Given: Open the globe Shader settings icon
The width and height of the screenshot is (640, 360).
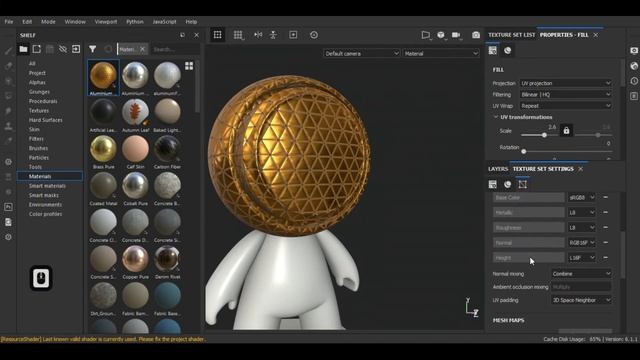Looking at the screenshot, I should 634,66.
